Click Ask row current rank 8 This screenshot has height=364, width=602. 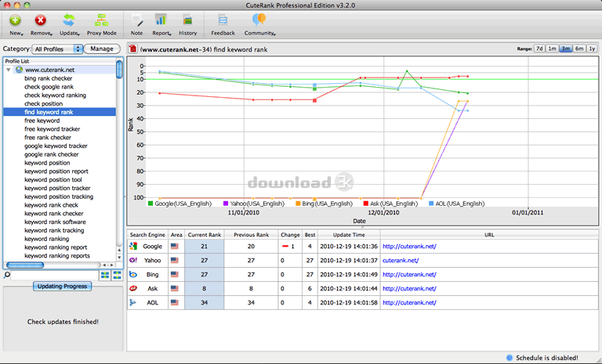pos(205,288)
